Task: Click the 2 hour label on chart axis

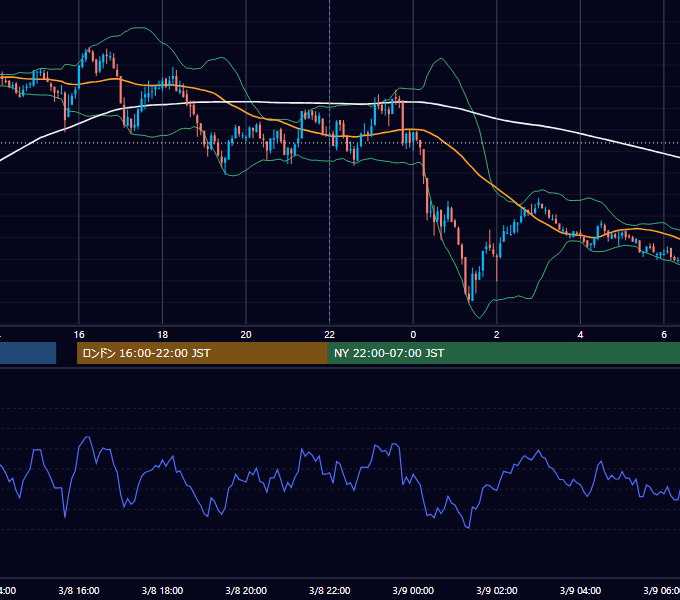Action: tap(497, 335)
